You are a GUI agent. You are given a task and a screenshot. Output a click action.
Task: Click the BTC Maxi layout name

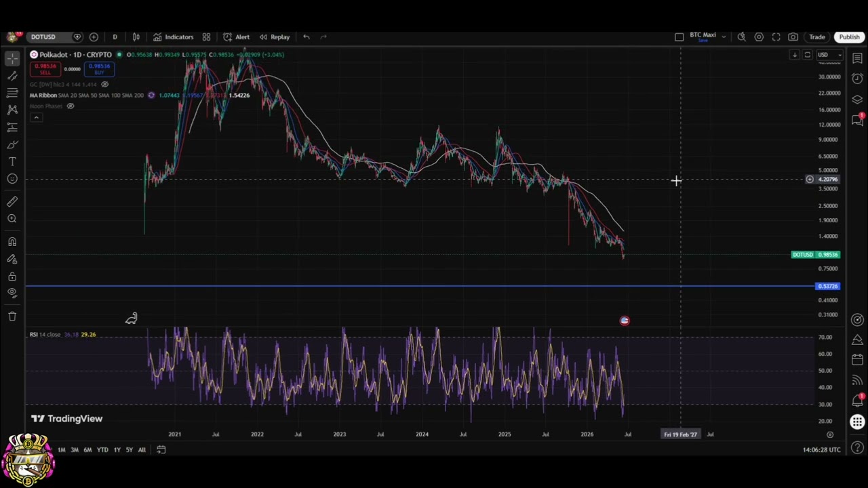703,35
